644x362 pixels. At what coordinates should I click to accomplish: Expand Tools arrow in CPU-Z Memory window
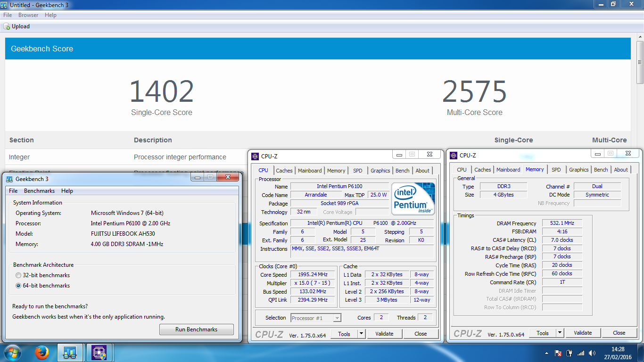pyautogui.click(x=560, y=333)
